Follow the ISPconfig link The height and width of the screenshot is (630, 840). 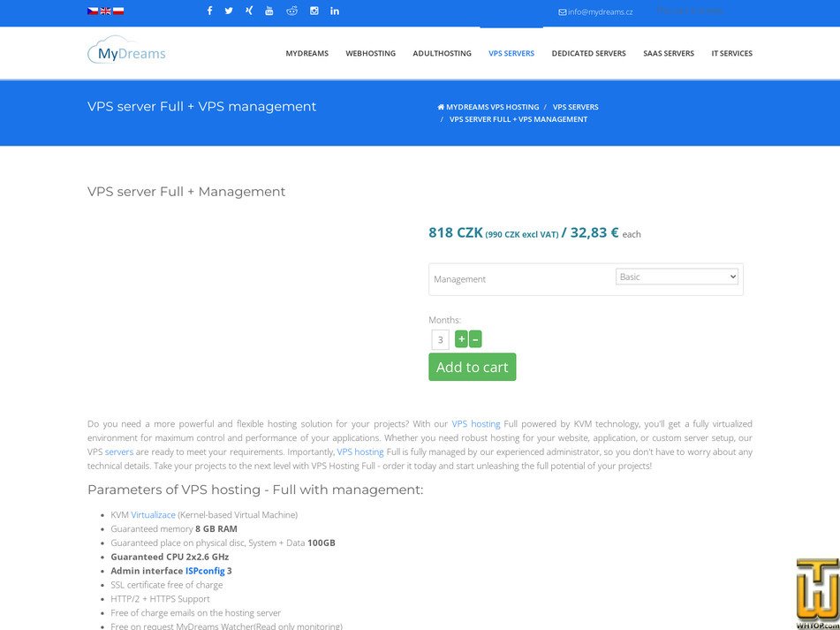(204, 571)
